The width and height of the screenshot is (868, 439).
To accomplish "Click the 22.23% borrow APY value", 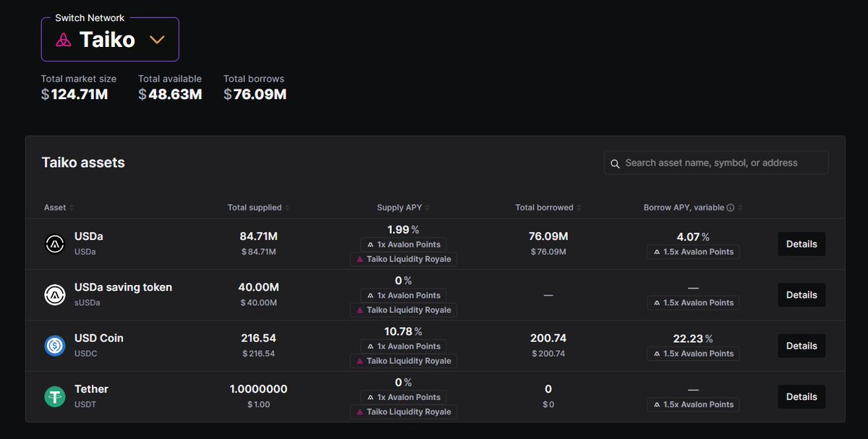I will pyautogui.click(x=693, y=338).
